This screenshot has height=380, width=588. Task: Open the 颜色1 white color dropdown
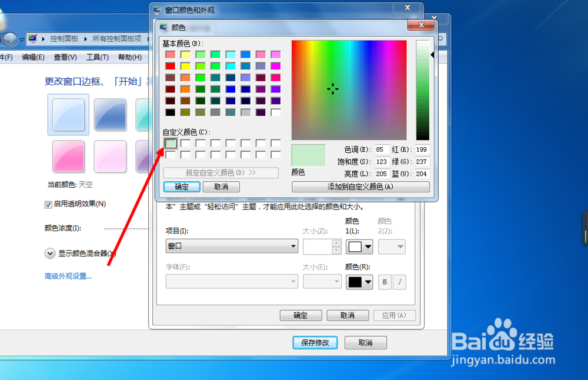tap(359, 246)
